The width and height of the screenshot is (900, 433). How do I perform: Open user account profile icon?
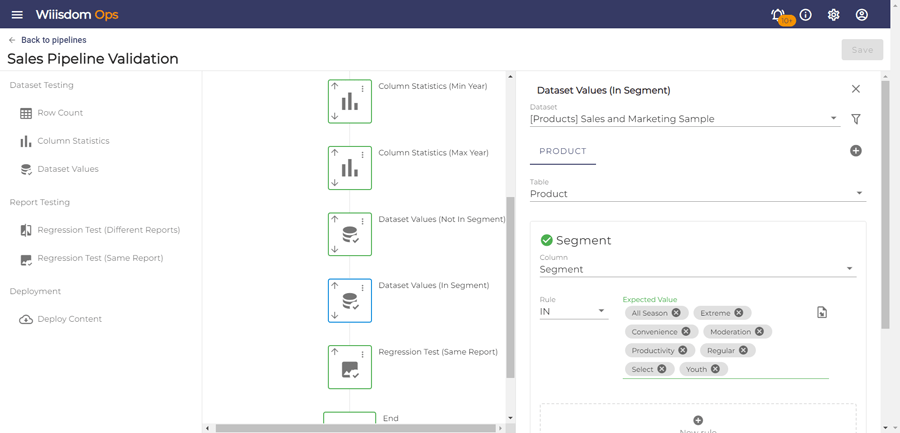pyautogui.click(x=862, y=15)
